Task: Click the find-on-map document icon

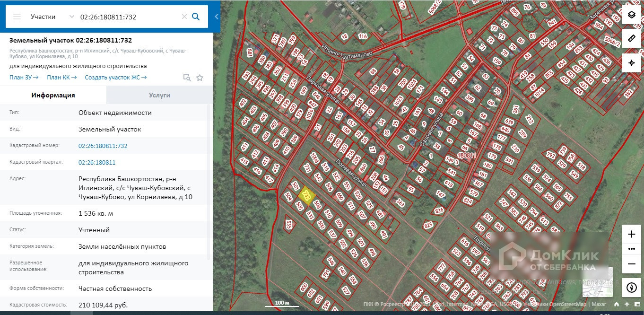Action: coord(187,78)
